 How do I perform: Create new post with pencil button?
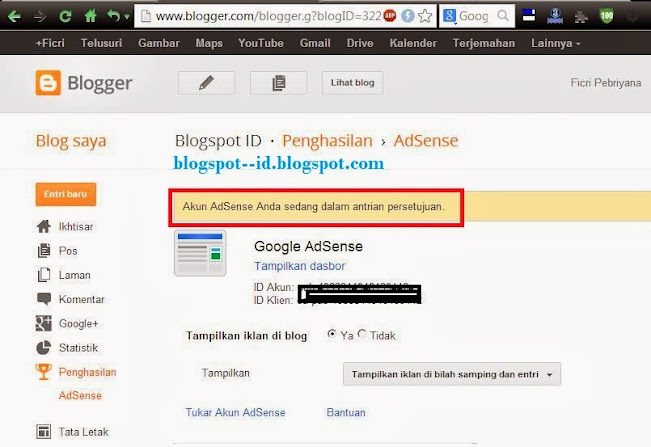206,83
